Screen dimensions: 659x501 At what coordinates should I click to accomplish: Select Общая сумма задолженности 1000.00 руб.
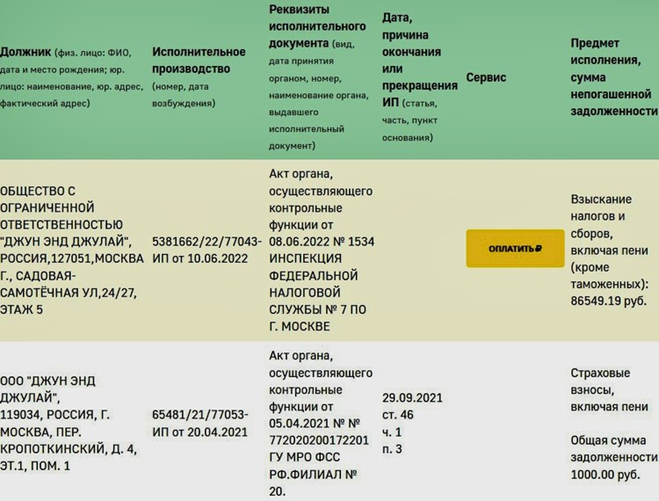[614, 457]
